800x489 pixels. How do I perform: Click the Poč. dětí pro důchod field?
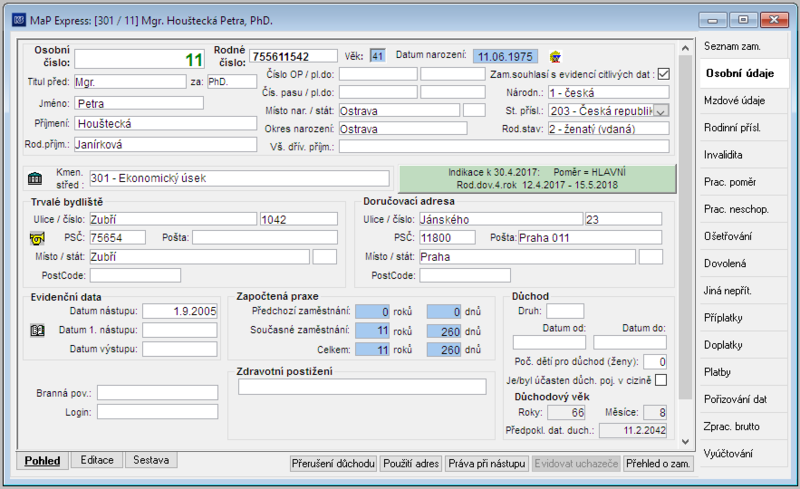point(655,361)
